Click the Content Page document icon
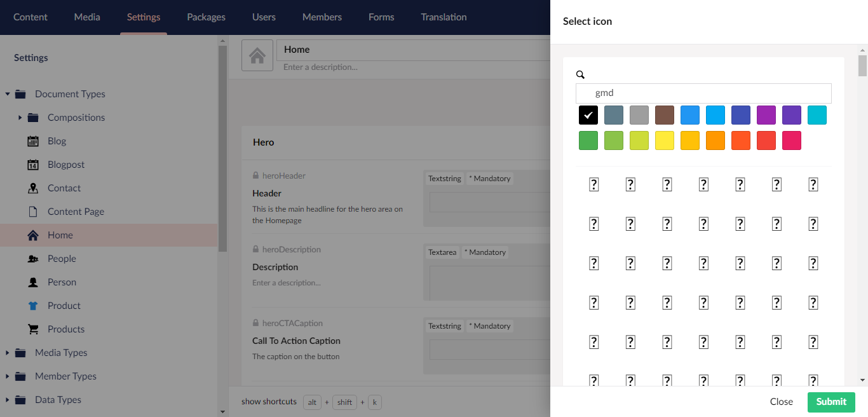Image resolution: width=868 pixels, height=417 pixels. [33, 212]
